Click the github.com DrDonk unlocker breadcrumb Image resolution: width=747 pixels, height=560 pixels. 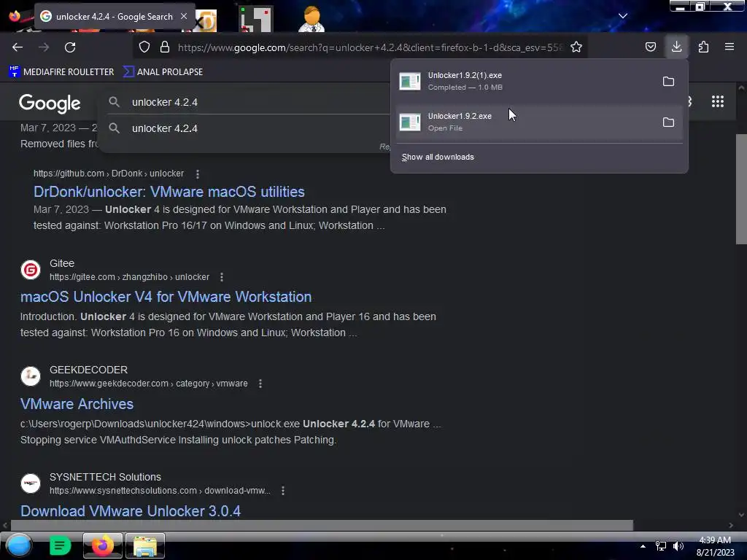[x=109, y=174]
